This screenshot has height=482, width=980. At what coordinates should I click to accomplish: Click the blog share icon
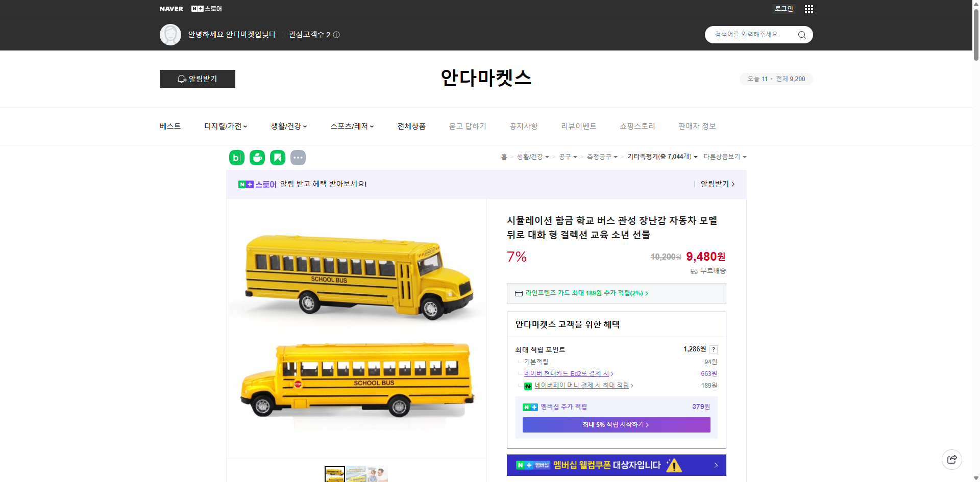click(x=236, y=158)
